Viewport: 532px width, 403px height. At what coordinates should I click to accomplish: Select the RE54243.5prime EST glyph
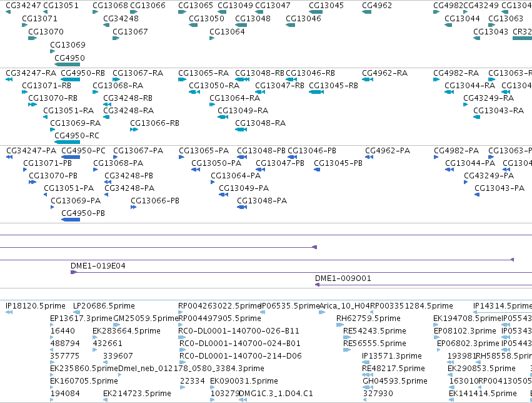pos(347,337)
